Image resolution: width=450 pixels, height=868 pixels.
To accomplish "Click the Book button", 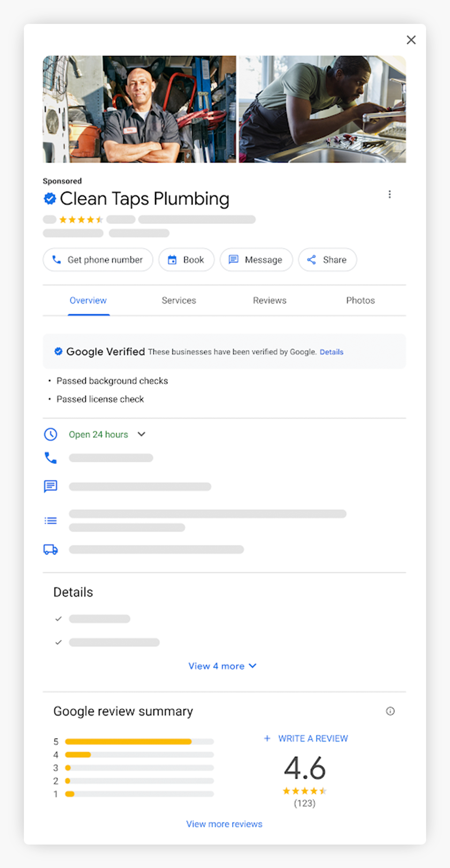I will click(187, 260).
